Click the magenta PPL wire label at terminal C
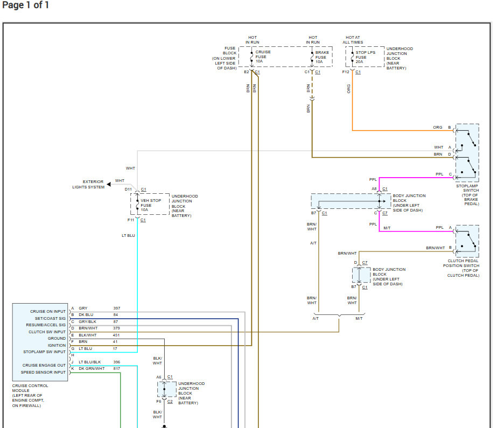 coord(439,174)
